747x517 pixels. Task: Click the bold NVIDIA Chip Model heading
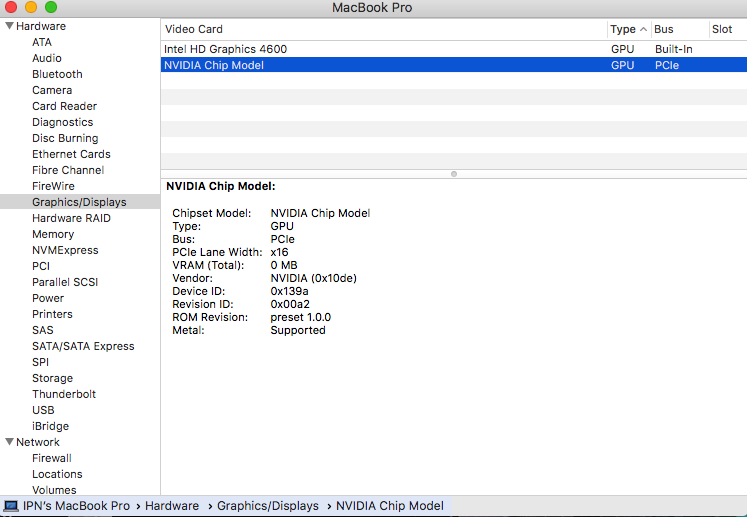click(x=221, y=186)
